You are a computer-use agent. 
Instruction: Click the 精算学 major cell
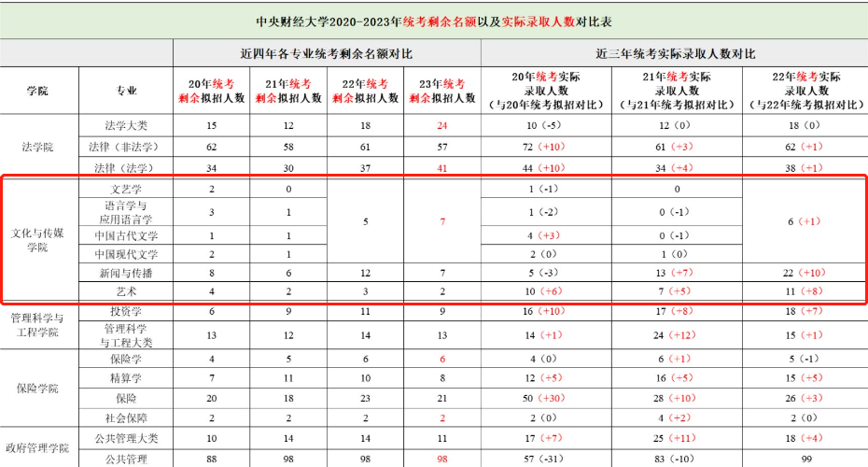tap(126, 377)
